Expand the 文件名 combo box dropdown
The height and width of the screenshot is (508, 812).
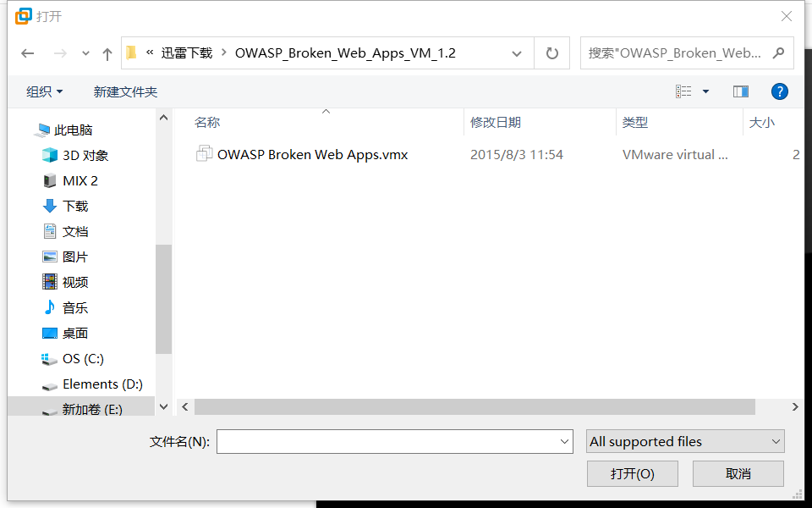pos(564,442)
